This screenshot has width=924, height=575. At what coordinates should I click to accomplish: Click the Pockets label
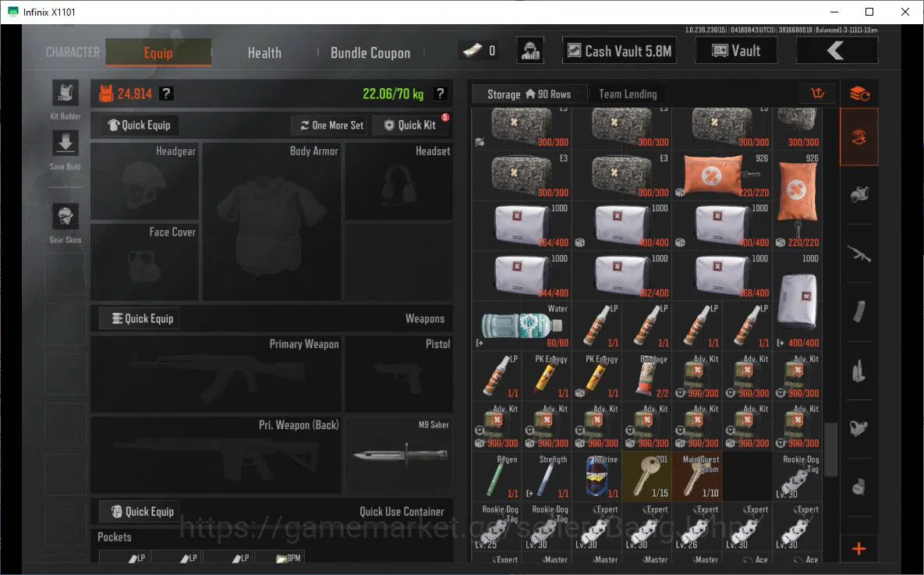click(115, 538)
